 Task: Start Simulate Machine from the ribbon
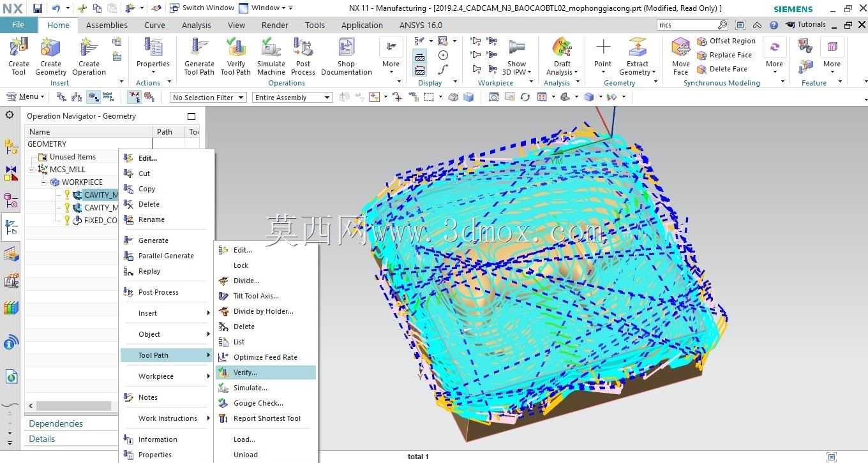(271, 56)
